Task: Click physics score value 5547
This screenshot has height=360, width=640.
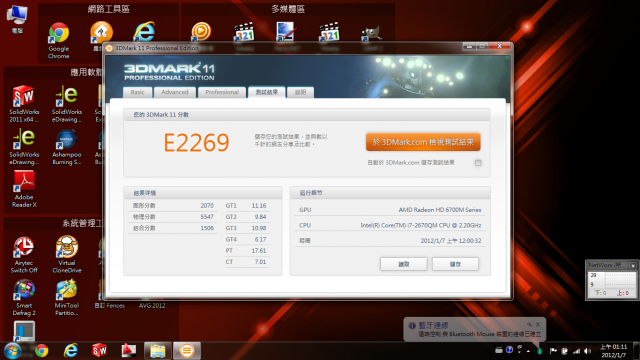Action: [x=207, y=217]
